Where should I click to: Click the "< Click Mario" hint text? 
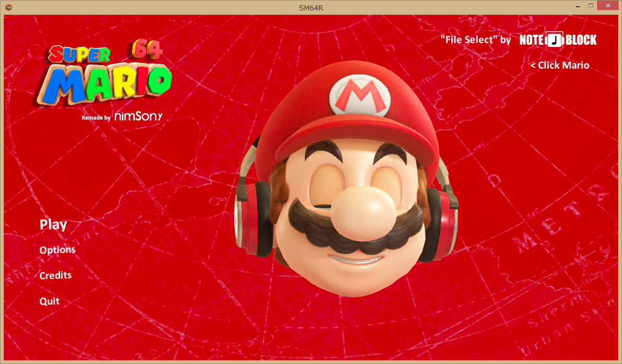(560, 65)
